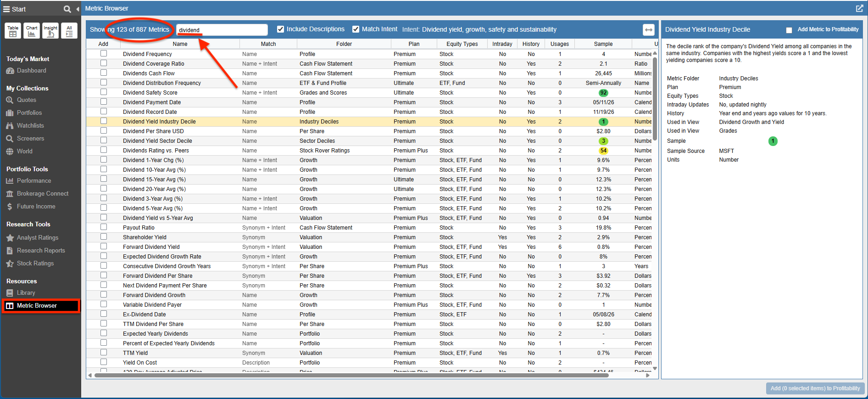Image resolution: width=868 pixels, height=399 pixels.
Task: Open the Insight view icon
Action: tap(50, 31)
